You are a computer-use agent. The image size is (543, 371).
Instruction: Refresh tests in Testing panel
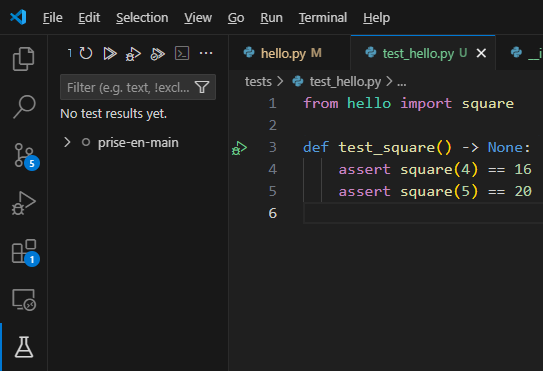point(86,53)
